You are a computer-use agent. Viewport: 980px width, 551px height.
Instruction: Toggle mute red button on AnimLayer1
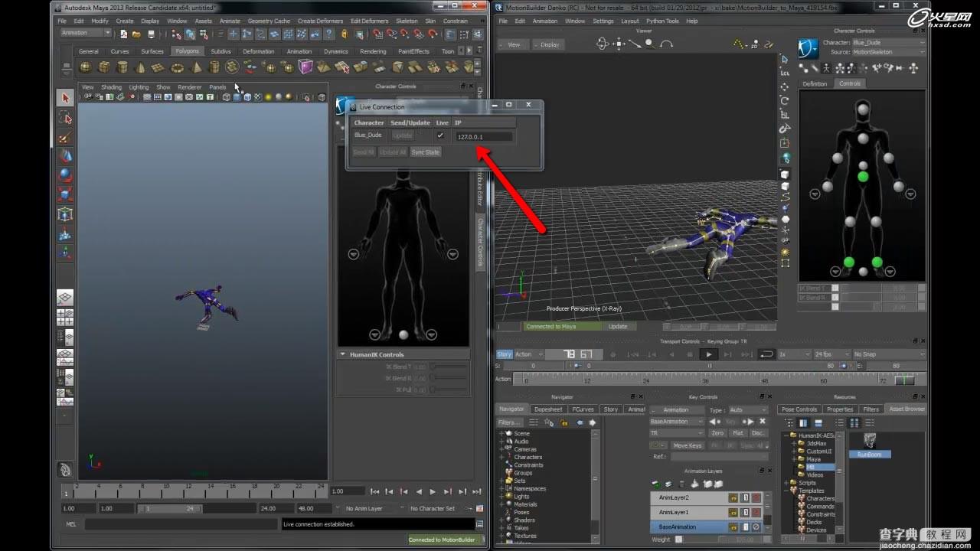pyautogui.click(x=756, y=512)
